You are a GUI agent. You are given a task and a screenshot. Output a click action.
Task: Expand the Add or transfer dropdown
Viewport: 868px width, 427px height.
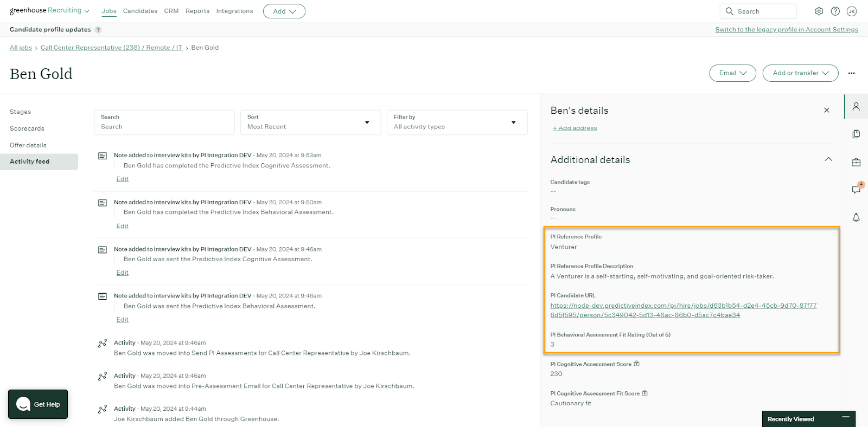[x=800, y=73]
